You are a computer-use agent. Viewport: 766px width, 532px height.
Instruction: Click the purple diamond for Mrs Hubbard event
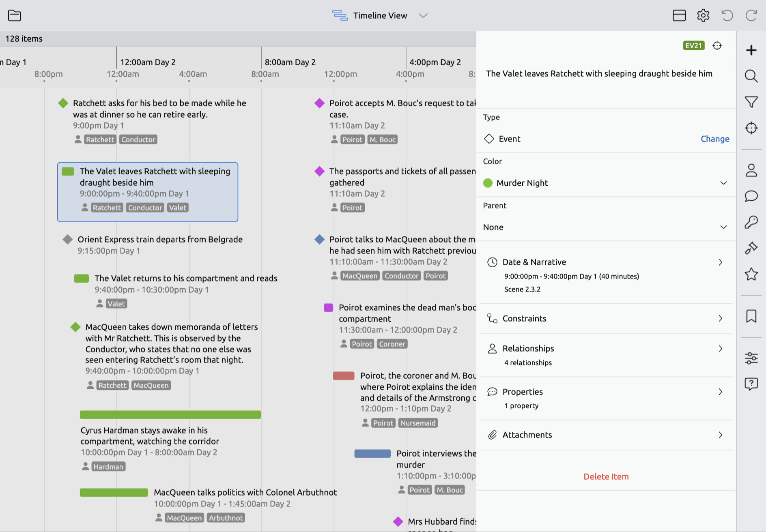click(x=398, y=521)
